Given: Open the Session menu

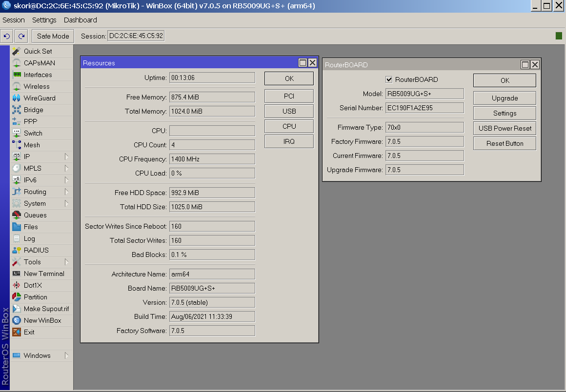Looking at the screenshot, I should tap(14, 20).
